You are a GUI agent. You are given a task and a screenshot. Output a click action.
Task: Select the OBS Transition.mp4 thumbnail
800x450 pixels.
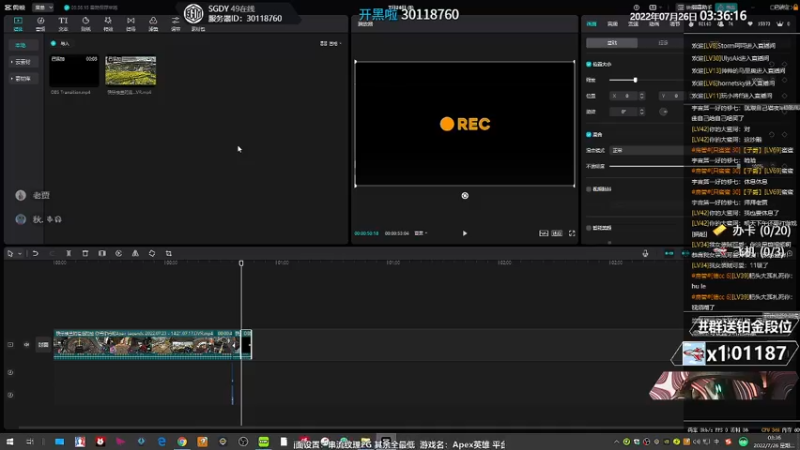point(74,70)
